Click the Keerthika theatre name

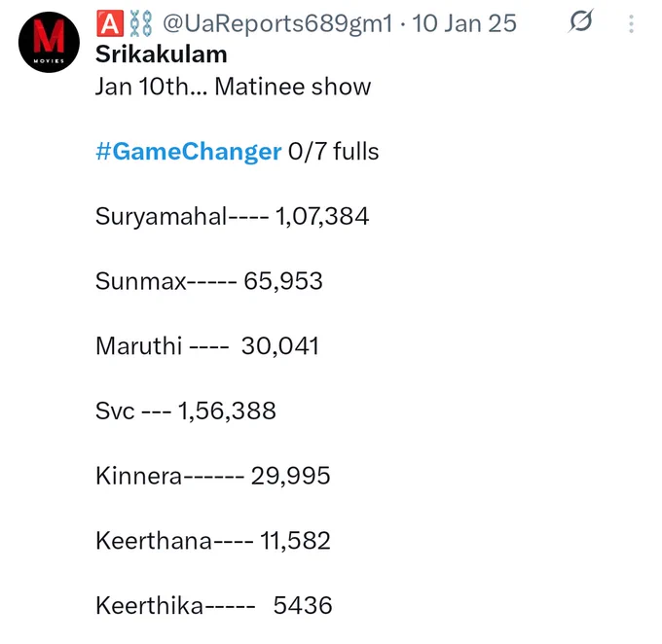[x=150, y=606]
